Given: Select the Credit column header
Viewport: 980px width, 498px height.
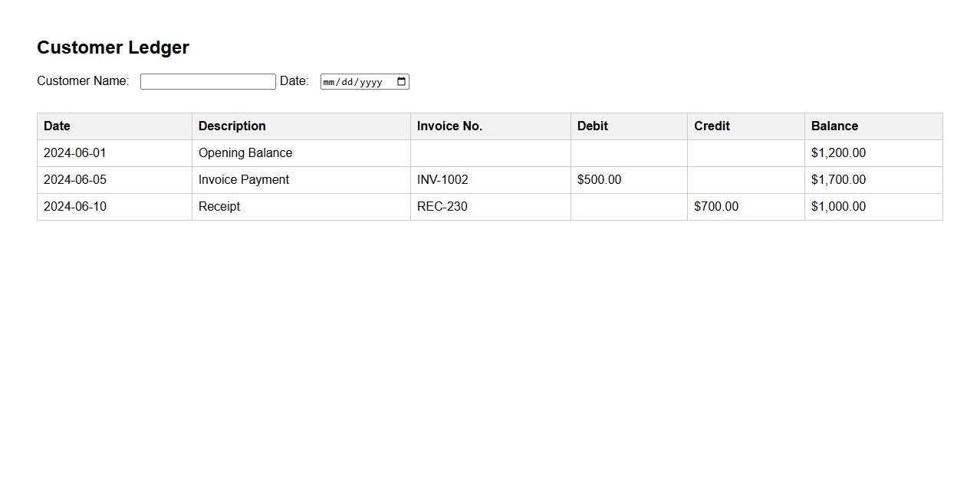Looking at the screenshot, I should point(712,126).
